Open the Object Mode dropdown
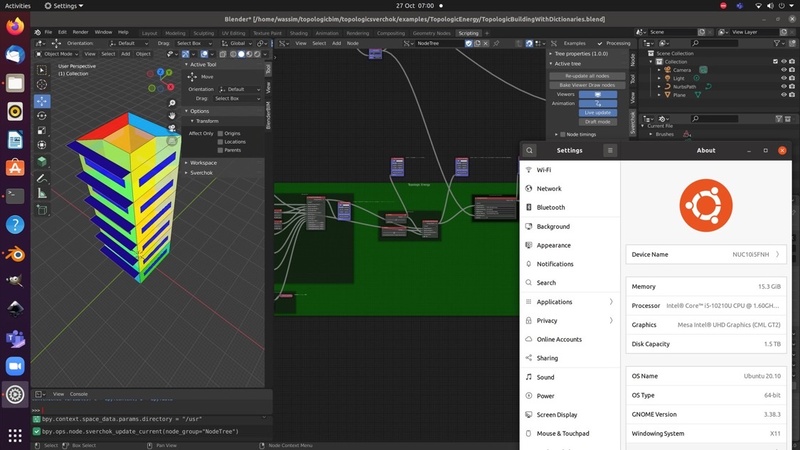The width and height of the screenshot is (800, 450). (57, 54)
